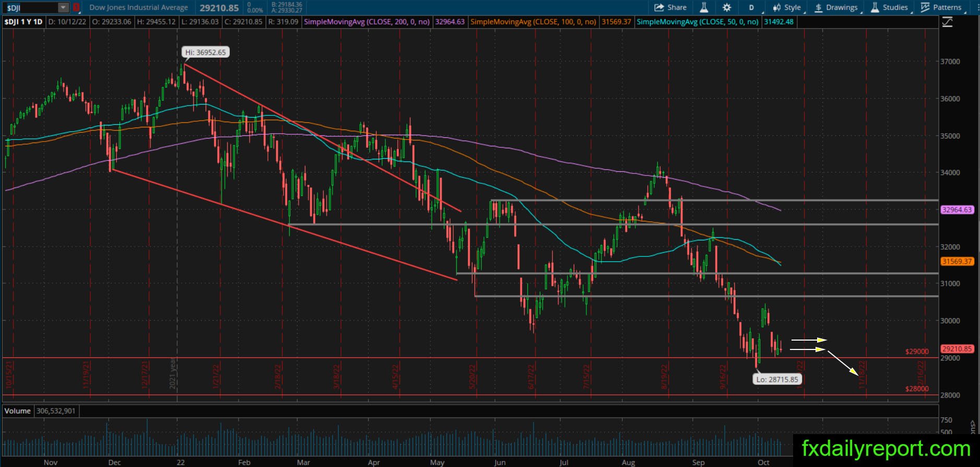Click the red 29210.85 axis price bubble
The image size is (980, 467).
pos(957,349)
